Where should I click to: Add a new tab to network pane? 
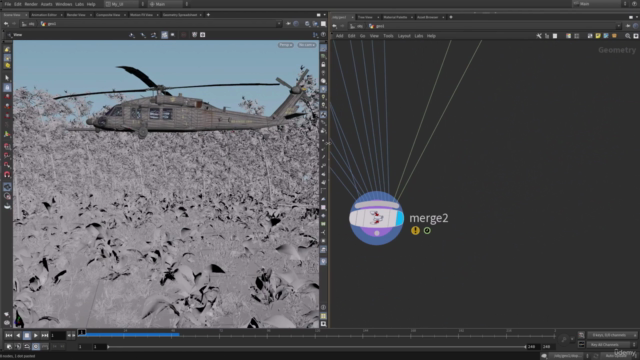tap(451, 17)
